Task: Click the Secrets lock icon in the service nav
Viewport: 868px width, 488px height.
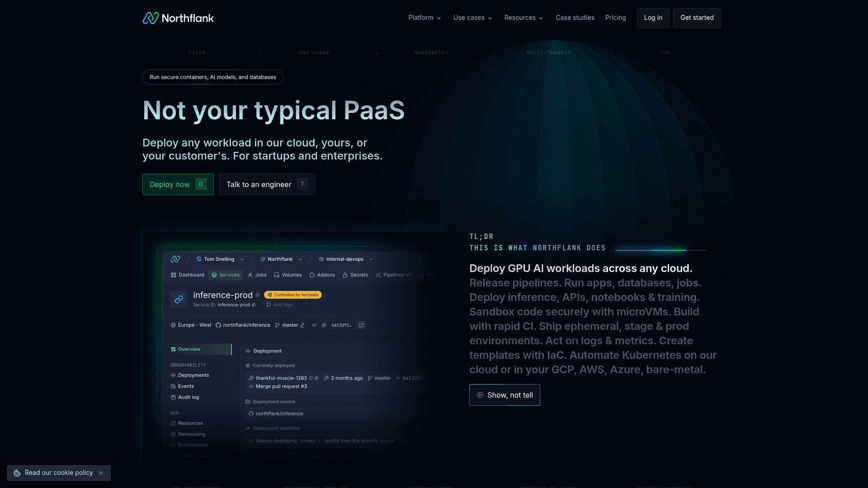Action: (x=345, y=275)
